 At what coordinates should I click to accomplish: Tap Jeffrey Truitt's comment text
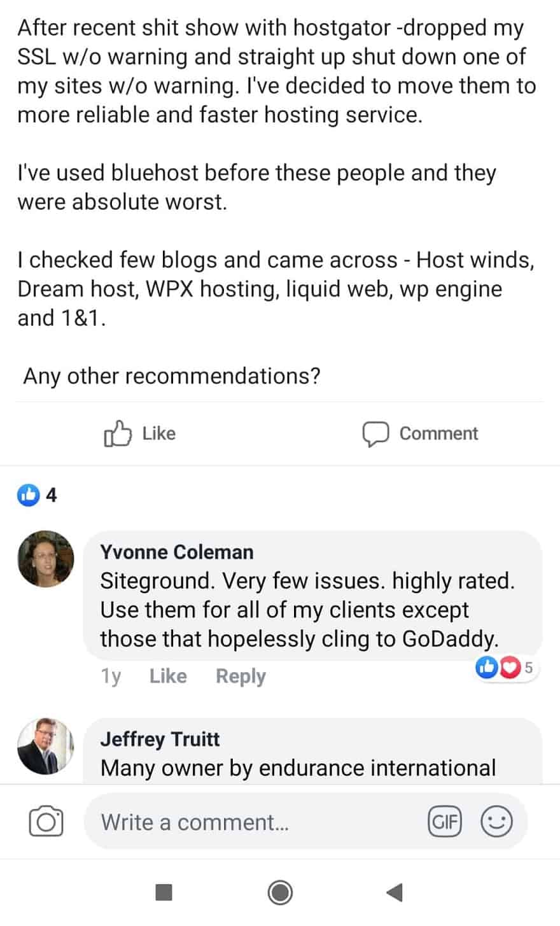298,768
